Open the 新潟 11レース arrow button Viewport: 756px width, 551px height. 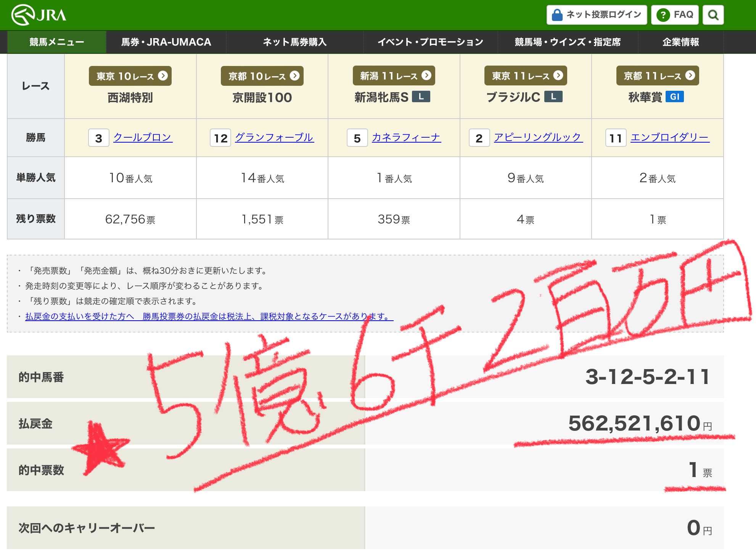point(394,76)
